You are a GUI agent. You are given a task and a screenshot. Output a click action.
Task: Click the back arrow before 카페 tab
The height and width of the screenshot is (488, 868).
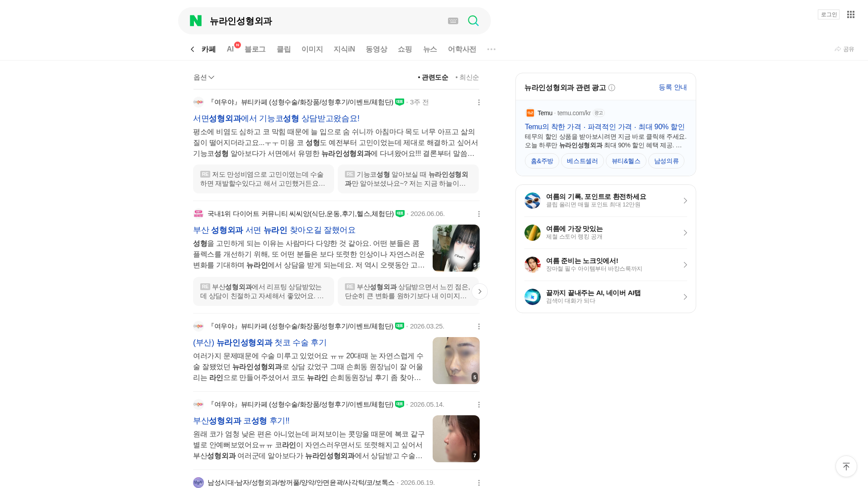[x=193, y=49]
